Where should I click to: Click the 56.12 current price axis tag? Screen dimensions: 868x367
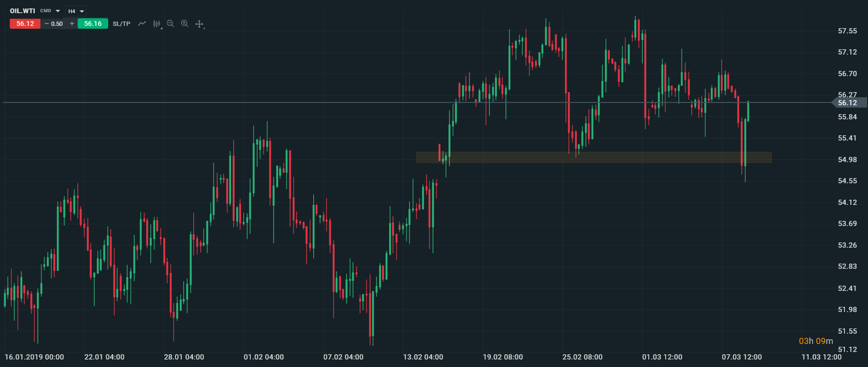pos(849,102)
